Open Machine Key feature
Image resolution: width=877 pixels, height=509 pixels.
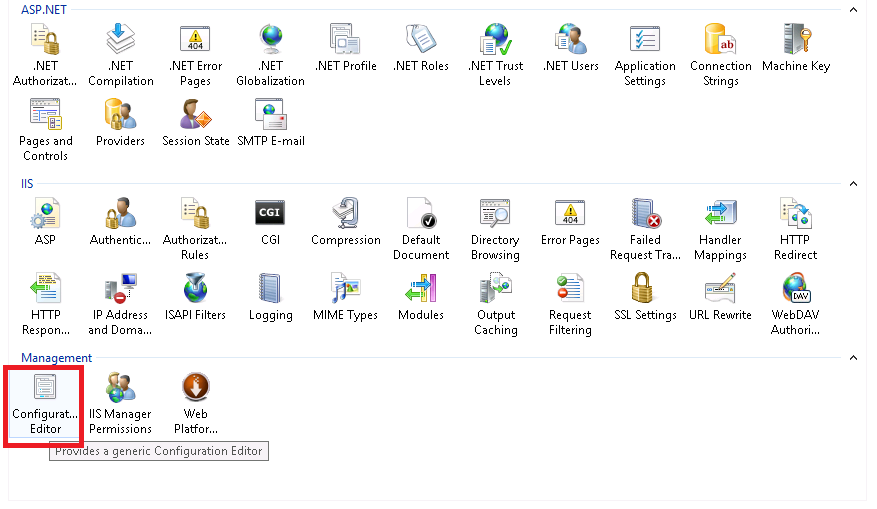796,48
